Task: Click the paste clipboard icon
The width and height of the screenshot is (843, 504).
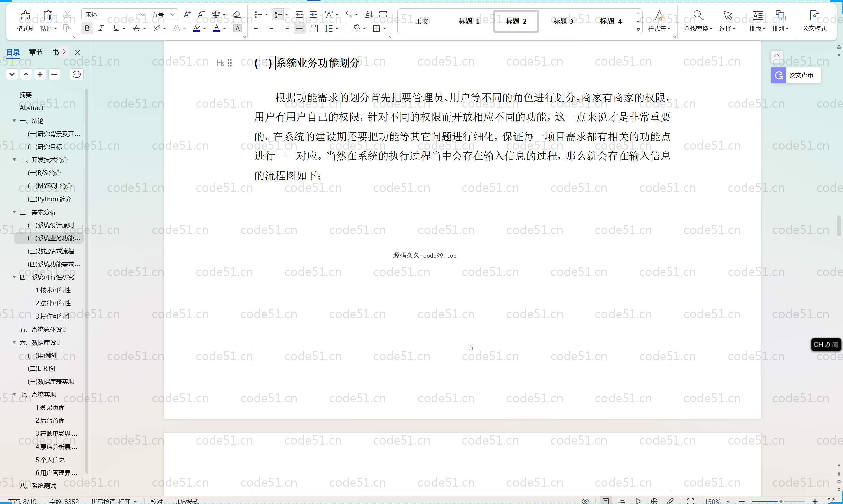Action: tap(49, 16)
